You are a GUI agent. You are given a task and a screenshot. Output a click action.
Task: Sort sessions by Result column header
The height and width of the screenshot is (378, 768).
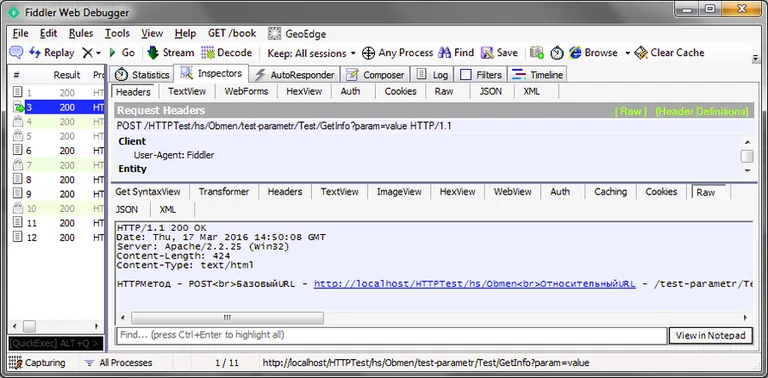coord(67,75)
